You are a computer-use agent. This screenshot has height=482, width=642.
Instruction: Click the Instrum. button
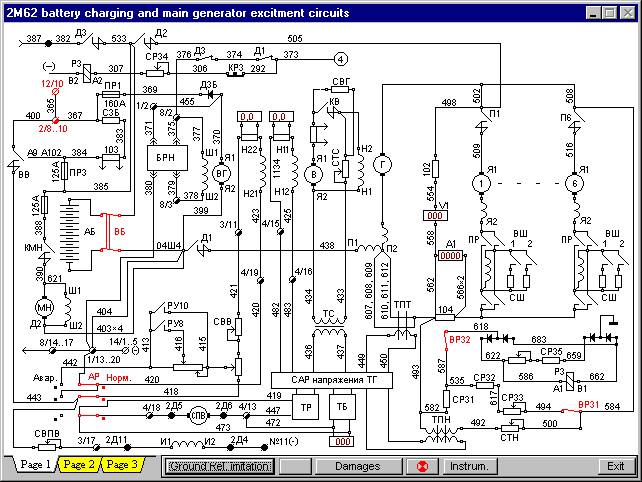[468, 466]
